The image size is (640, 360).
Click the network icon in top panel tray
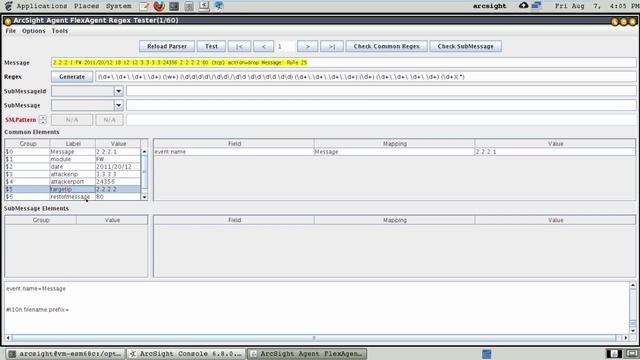536,6
